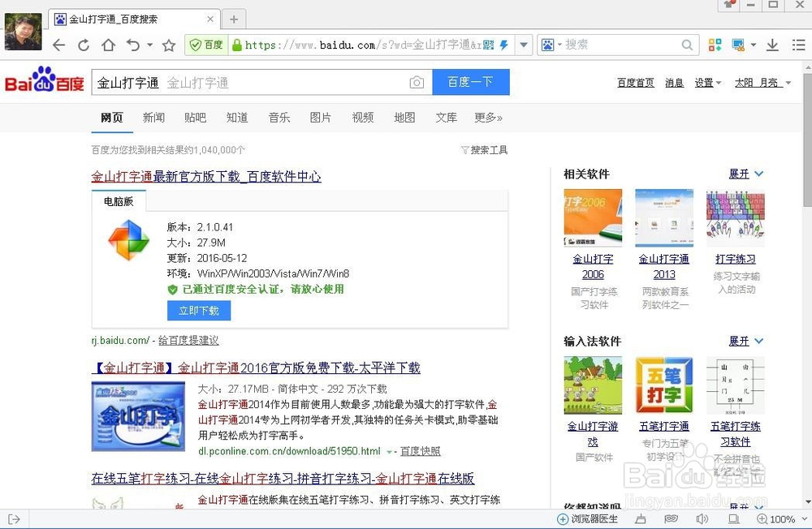Open 金山打字通最新官方版下载_百度软件中心 result

coord(206,177)
